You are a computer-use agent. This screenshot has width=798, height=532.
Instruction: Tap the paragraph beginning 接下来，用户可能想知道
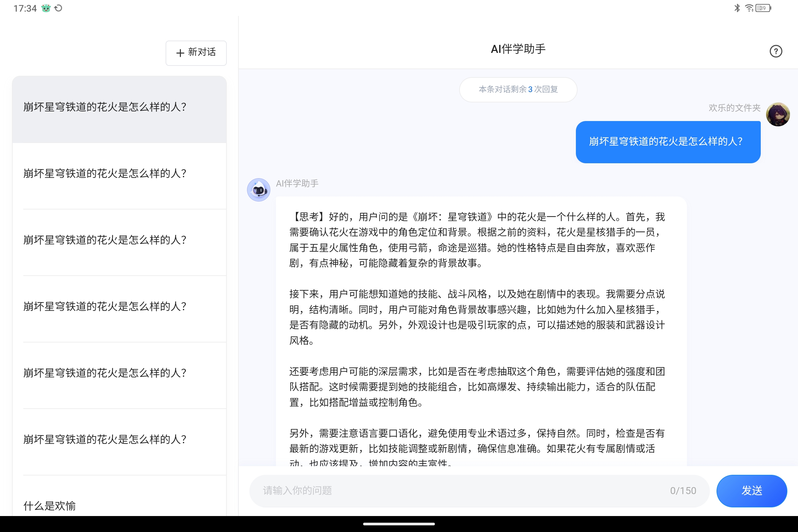coord(477,317)
